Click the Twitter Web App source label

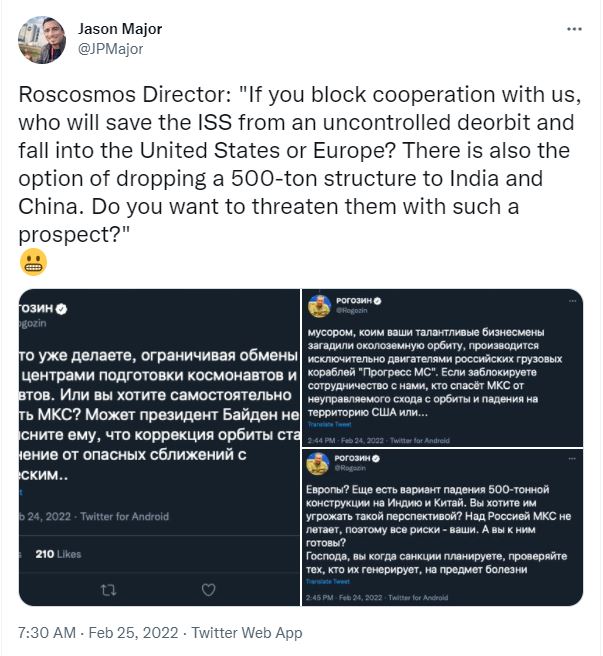(246, 633)
